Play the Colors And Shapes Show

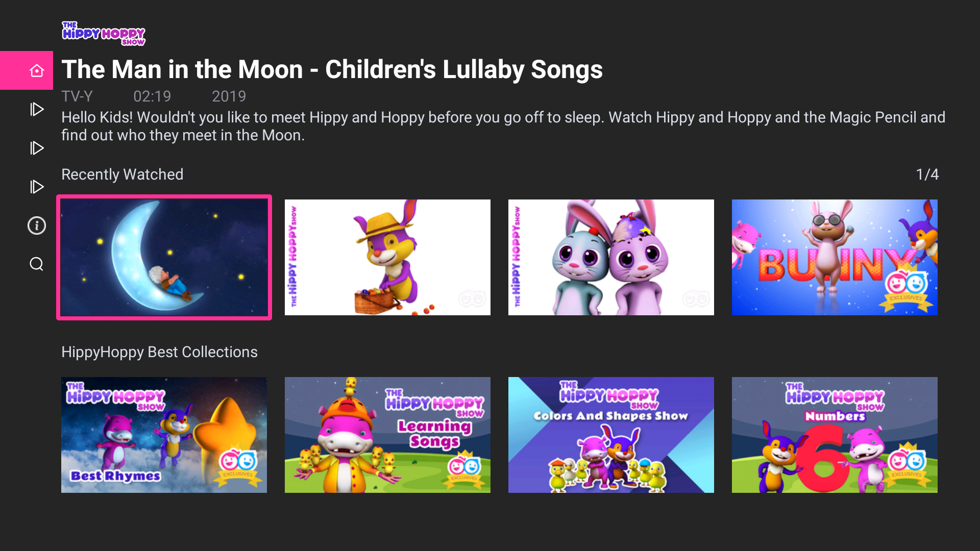pos(610,435)
